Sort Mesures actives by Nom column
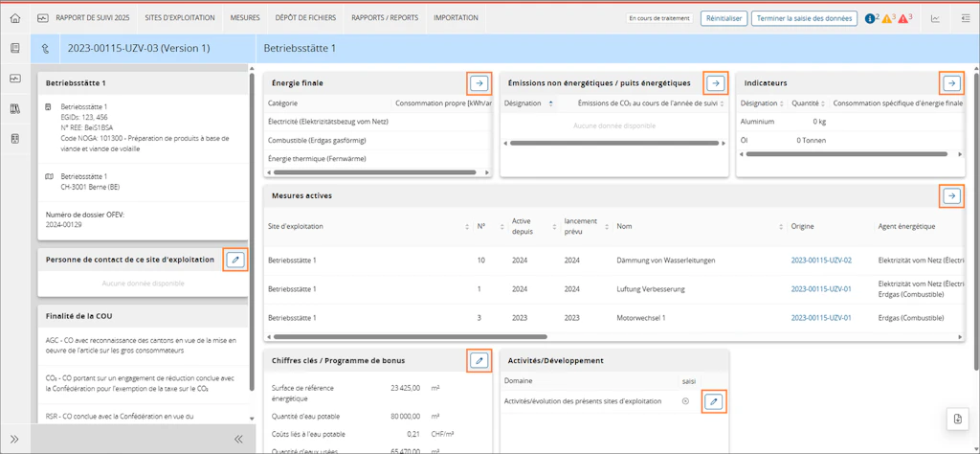This screenshot has height=454, width=980. pos(781,226)
